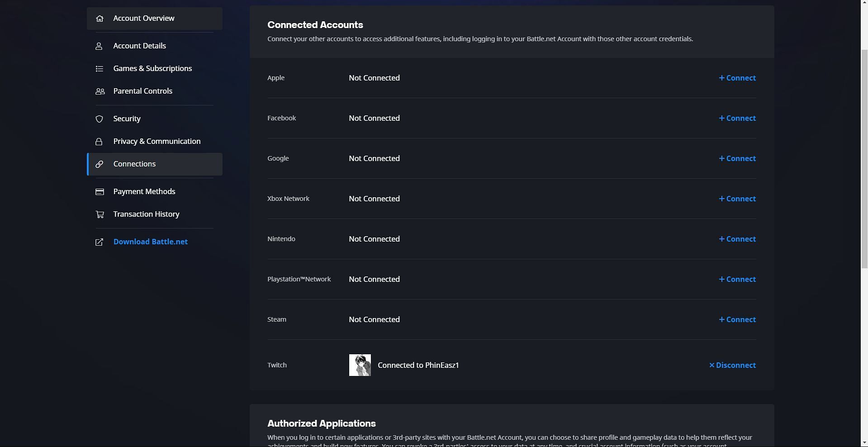Click the Nintendo row label
The width and height of the screenshot is (868, 447).
pos(281,239)
